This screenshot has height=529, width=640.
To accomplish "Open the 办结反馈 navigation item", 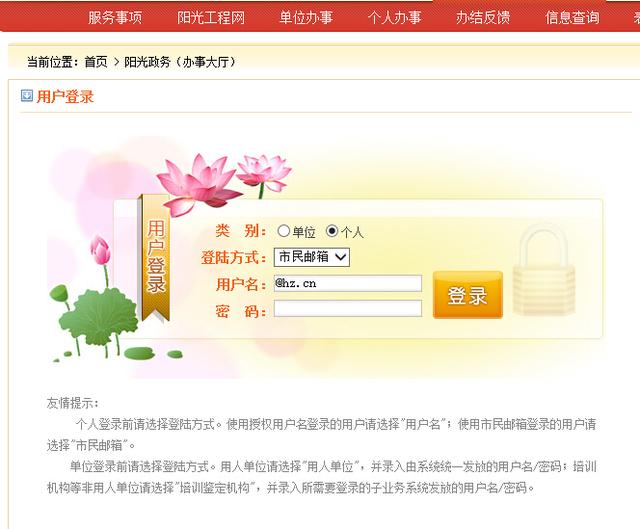I will pos(483,18).
